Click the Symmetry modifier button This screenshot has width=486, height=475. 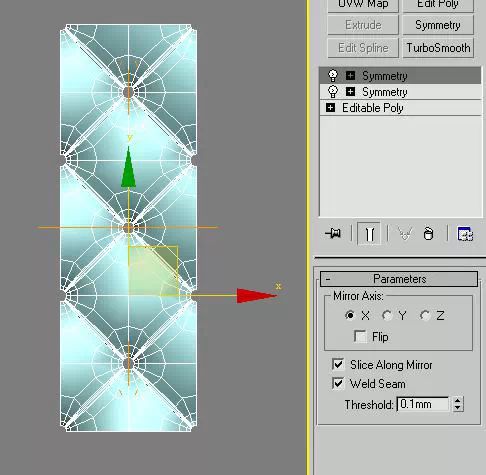(x=438, y=25)
